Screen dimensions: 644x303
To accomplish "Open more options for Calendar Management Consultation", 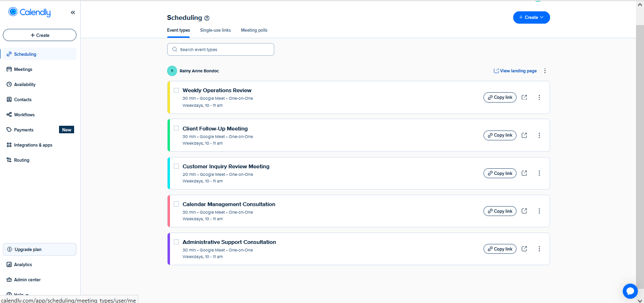I will click(x=539, y=211).
